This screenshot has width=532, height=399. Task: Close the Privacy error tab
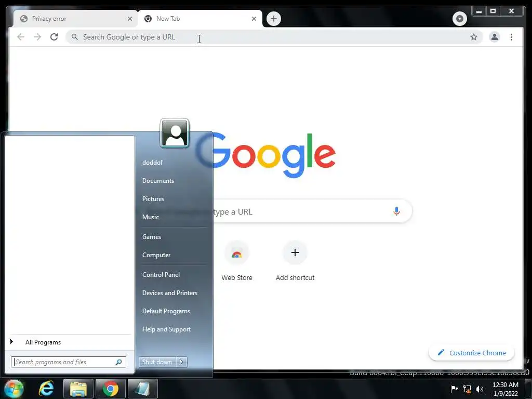(129, 19)
